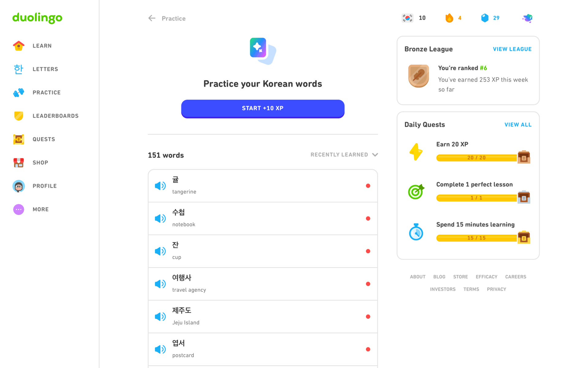Open the Earn 20 XP reward chest
The width and height of the screenshot is (588, 368).
pyautogui.click(x=524, y=157)
